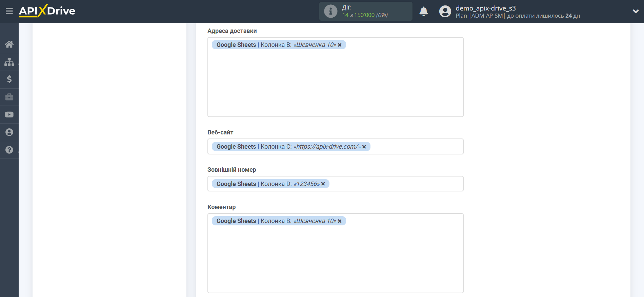Remove Колонка D tag from Зовнішній номер
Image resolution: width=644 pixels, height=297 pixels.
[323, 184]
